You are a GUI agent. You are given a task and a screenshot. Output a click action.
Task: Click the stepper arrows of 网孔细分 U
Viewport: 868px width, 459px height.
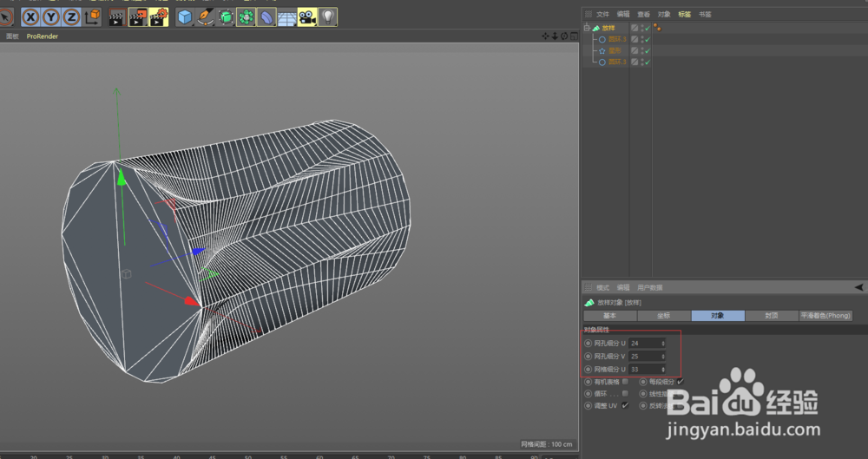(x=663, y=344)
